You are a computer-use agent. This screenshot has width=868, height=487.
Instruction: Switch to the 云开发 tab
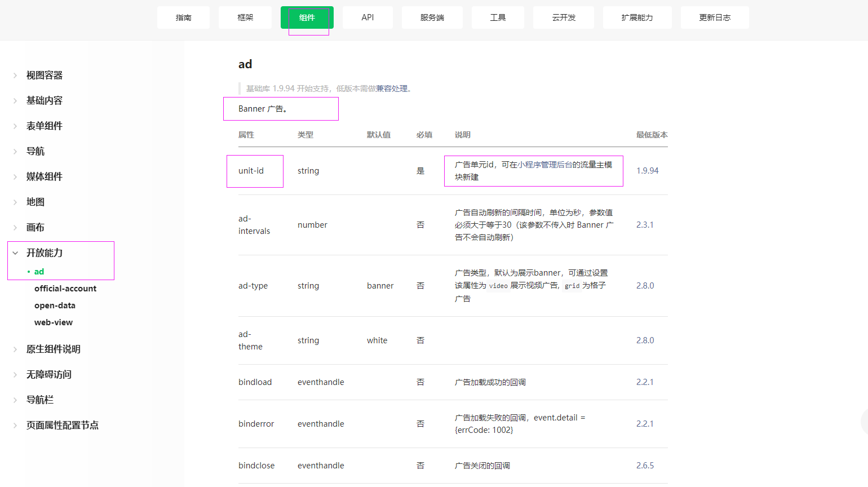coord(563,17)
